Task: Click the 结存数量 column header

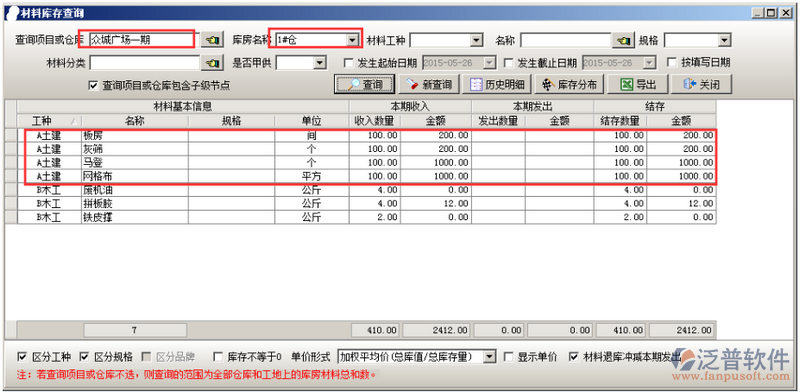Action: [620, 120]
